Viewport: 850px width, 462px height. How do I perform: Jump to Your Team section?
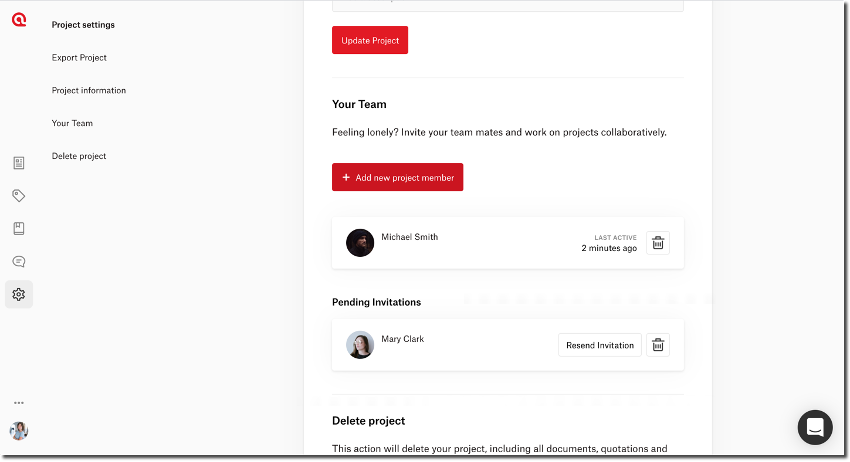(72, 123)
